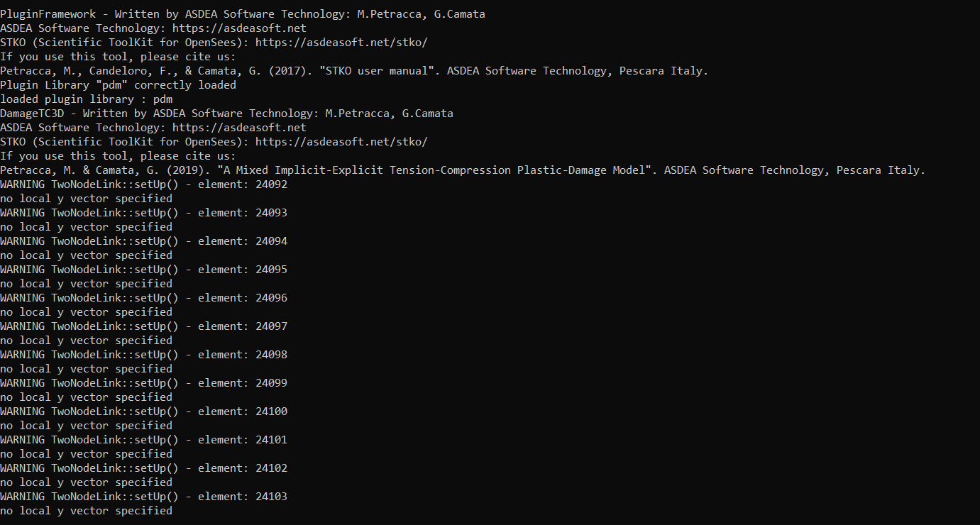This screenshot has height=525, width=980.
Task: Click warning line for element 24093
Action: (144, 213)
